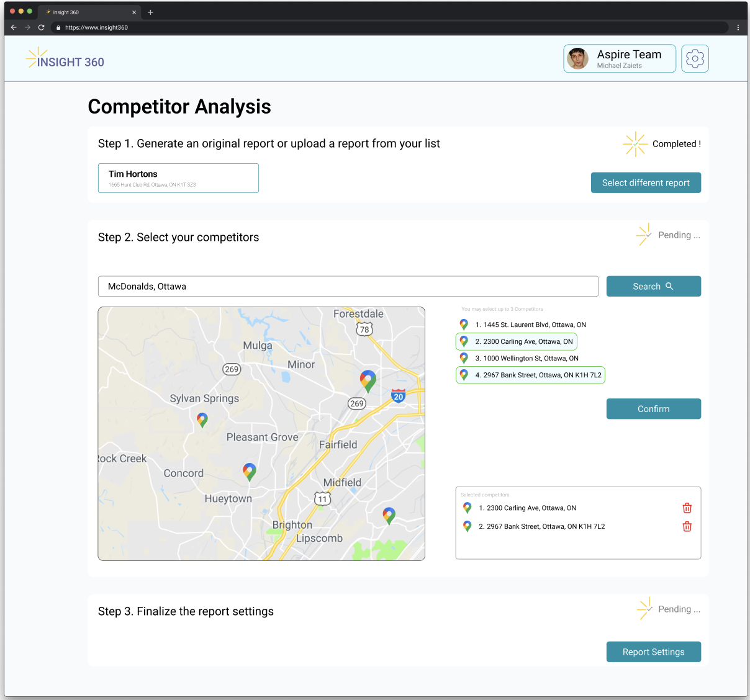Click pin icon beside 1445 St. Laurent Blvd
Viewport: 750px width, 700px height.
coord(464,325)
